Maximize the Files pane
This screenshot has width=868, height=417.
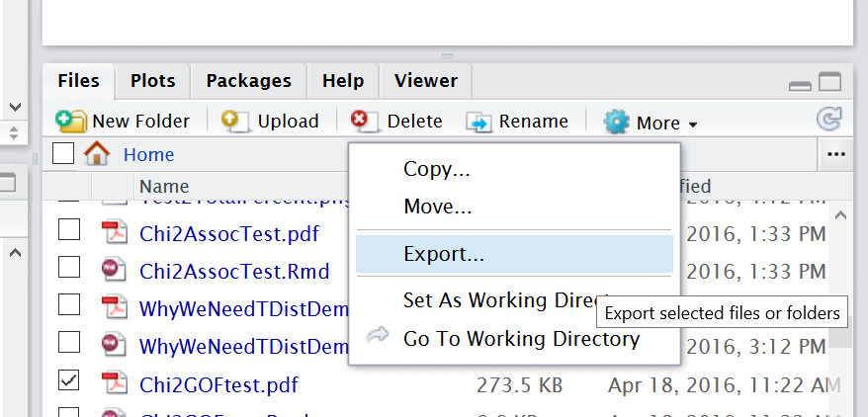[x=829, y=82]
